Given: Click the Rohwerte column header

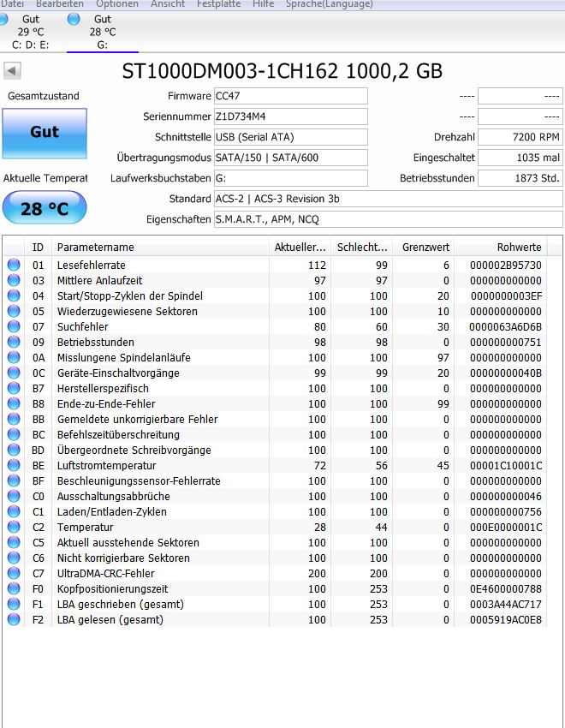Looking at the screenshot, I should 501,248.
